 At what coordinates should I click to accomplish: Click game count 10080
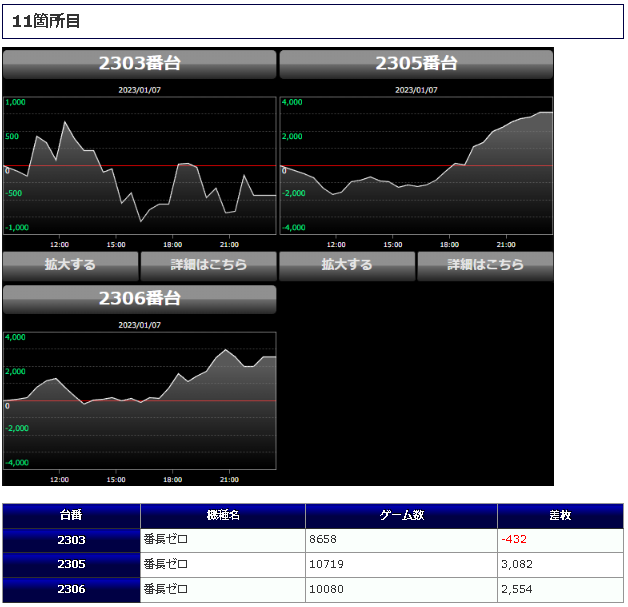point(326,589)
